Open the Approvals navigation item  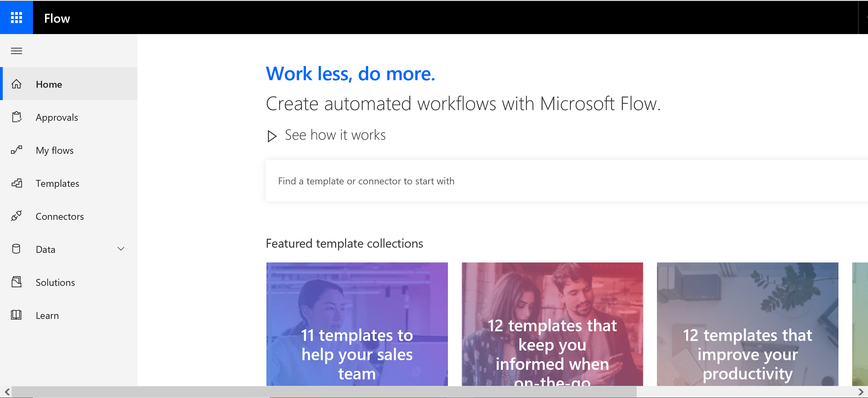57,117
